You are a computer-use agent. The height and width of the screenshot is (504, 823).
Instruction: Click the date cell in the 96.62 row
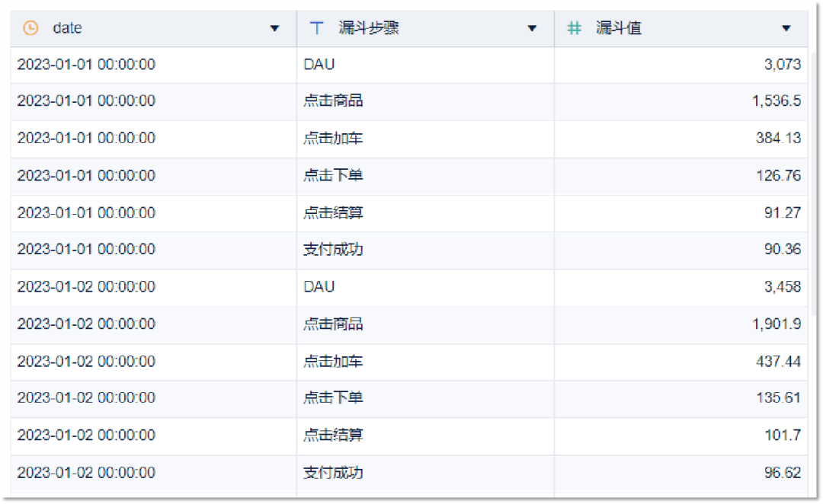153,473
